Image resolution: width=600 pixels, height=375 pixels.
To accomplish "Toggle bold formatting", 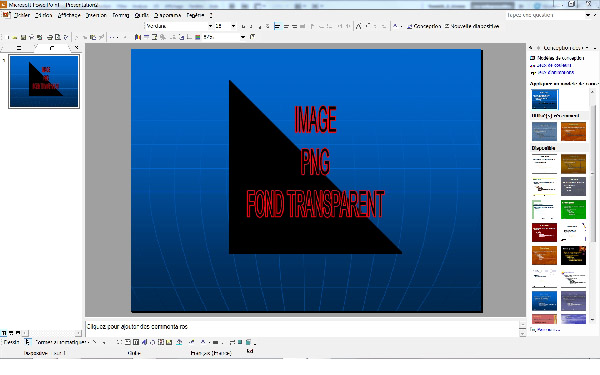I will pos(243,26).
